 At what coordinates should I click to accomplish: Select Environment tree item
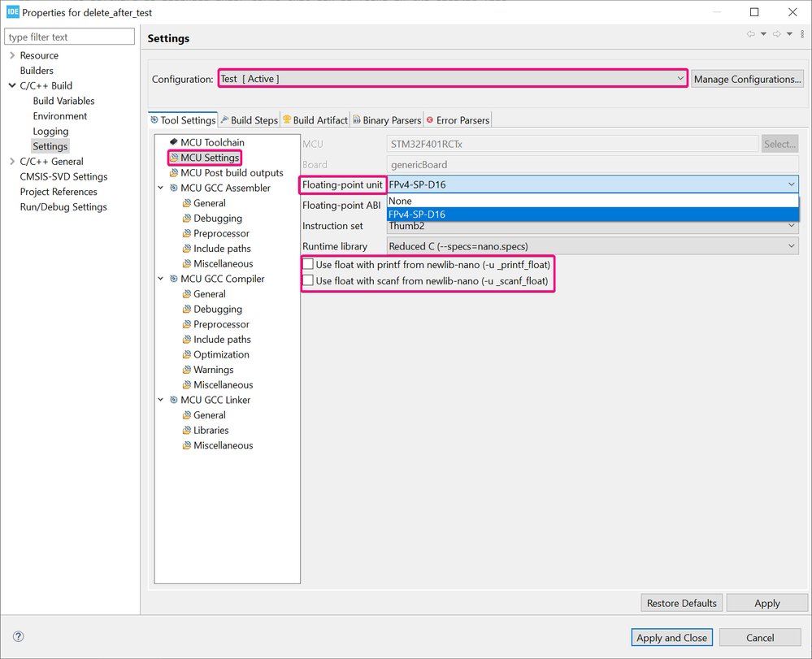coord(60,116)
